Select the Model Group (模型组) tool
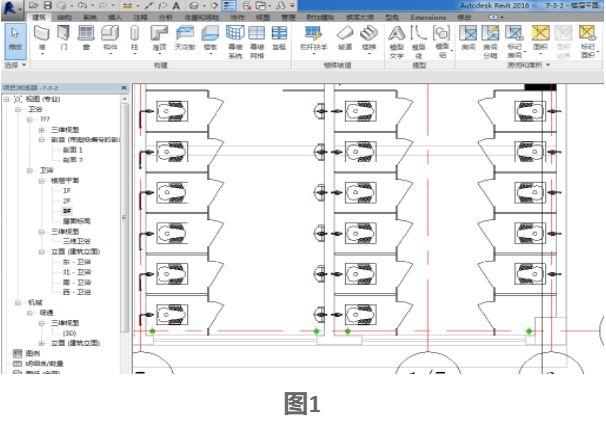606x421 pixels. coord(442,42)
